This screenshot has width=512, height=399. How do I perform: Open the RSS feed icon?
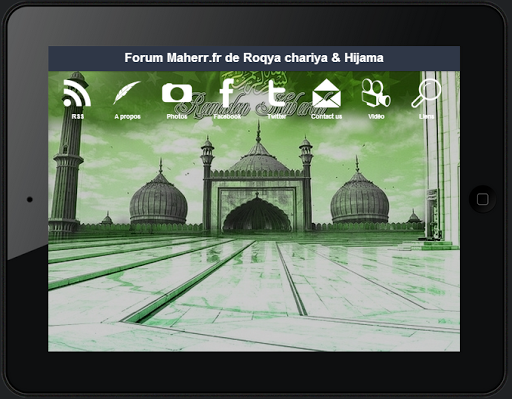(77, 93)
